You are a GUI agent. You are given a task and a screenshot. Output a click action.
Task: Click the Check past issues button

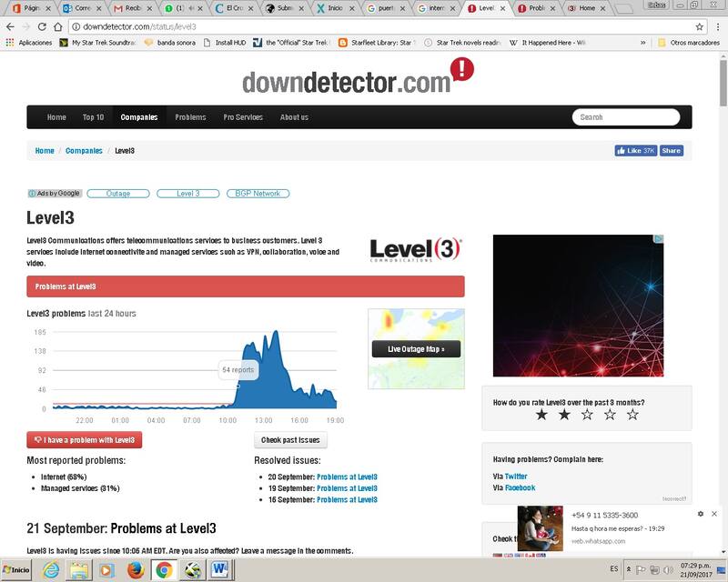[x=289, y=440]
